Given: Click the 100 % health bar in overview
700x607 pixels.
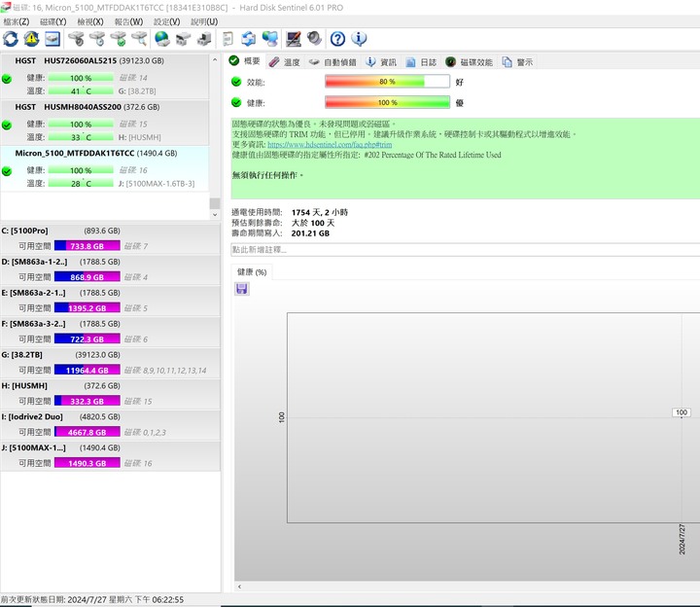Looking at the screenshot, I should click(387, 102).
